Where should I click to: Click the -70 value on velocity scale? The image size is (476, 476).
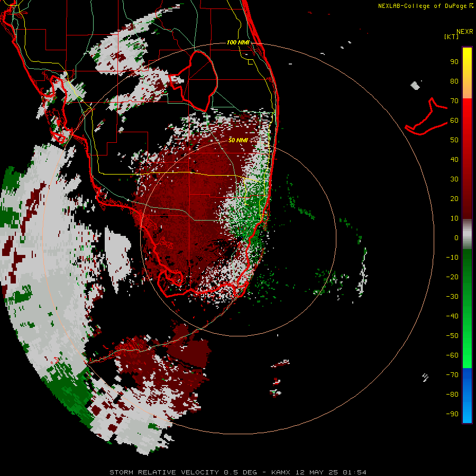[452, 375]
